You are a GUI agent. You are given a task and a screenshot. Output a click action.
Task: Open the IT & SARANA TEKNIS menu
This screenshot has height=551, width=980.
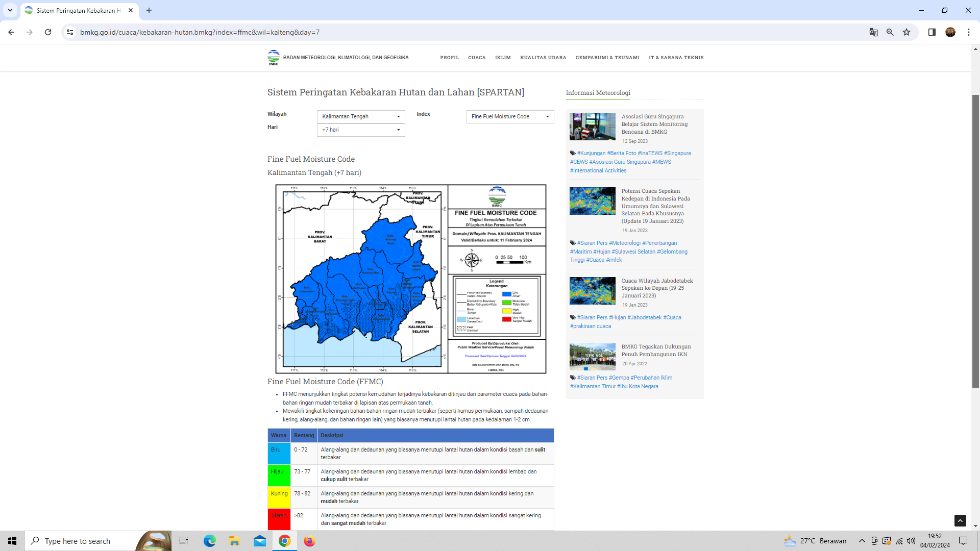point(676,58)
